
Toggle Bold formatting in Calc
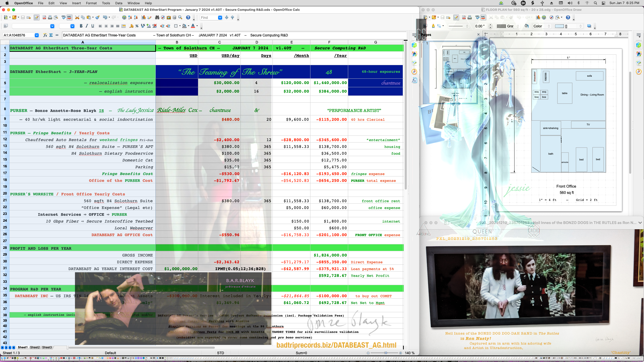(81, 26)
